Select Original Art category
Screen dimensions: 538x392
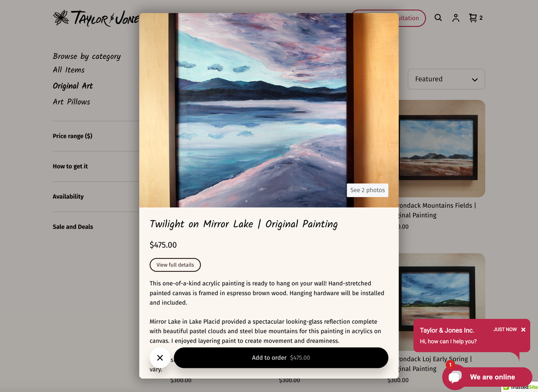73,86
